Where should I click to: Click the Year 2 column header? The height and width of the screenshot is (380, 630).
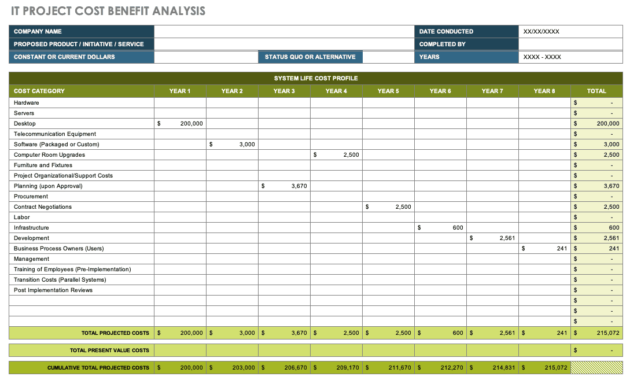click(232, 91)
